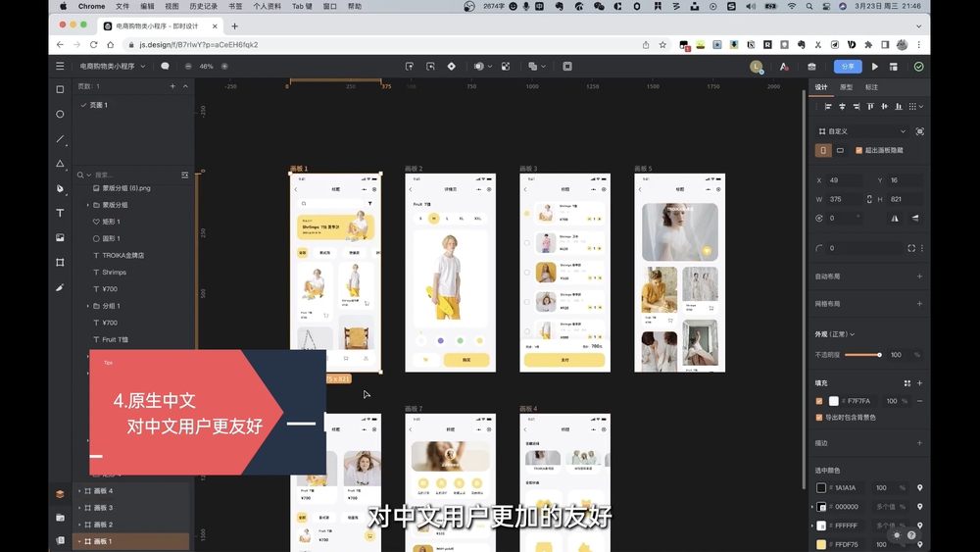The image size is (980, 552).
Task: Toggle the fill F7F7FA visibility checkbox
Action: pyautogui.click(x=818, y=401)
